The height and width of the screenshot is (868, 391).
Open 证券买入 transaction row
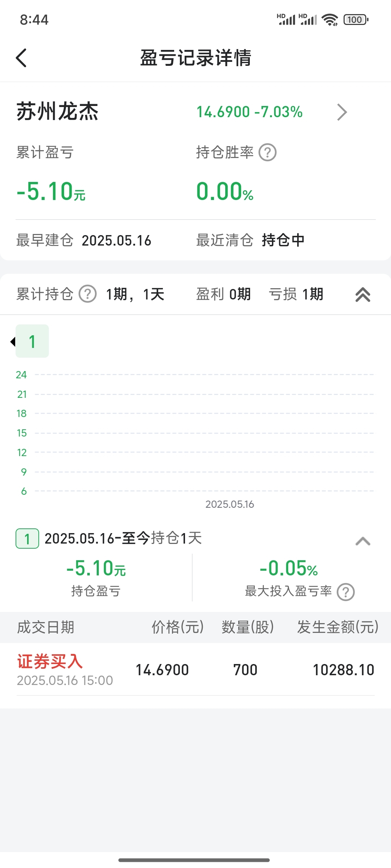tap(195, 669)
